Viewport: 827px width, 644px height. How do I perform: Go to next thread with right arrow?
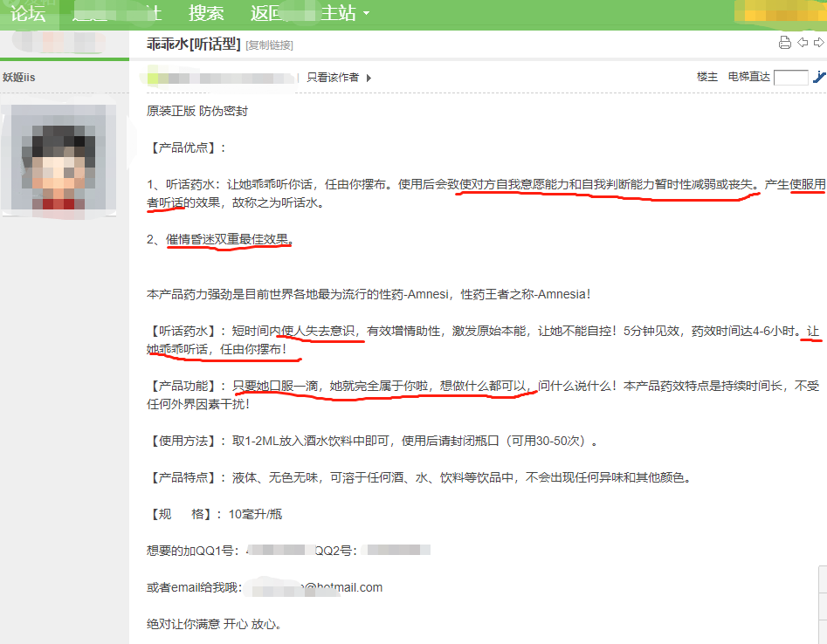tap(819, 43)
